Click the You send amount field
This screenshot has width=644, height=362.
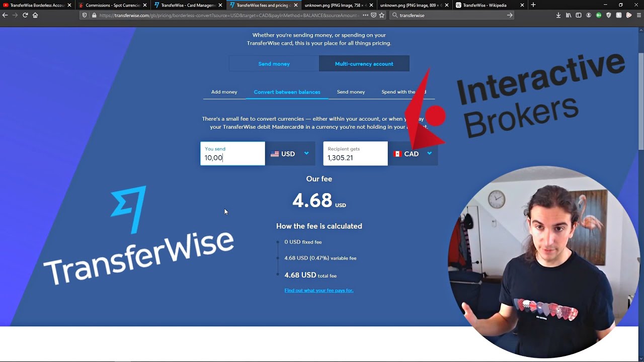pos(232,154)
